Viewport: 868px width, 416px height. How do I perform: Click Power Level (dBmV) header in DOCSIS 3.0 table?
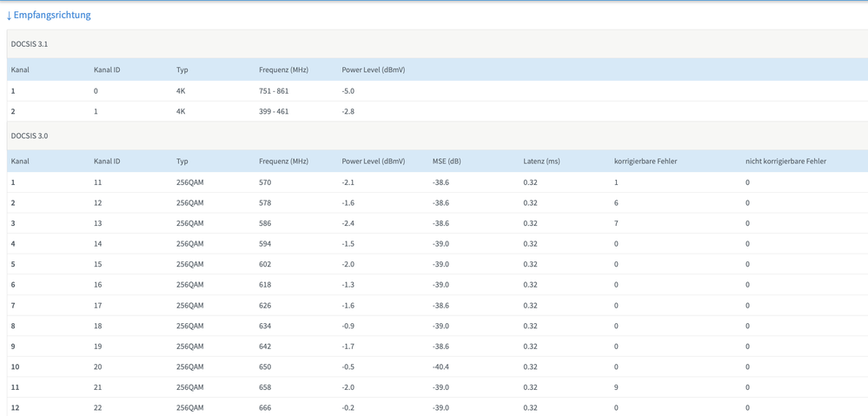click(x=374, y=162)
